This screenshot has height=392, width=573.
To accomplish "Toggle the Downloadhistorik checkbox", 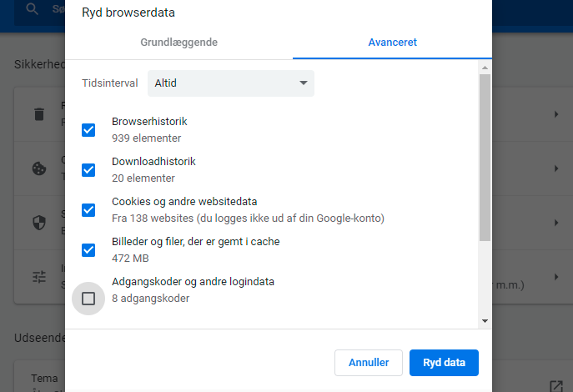I will [x=88, y=170].
